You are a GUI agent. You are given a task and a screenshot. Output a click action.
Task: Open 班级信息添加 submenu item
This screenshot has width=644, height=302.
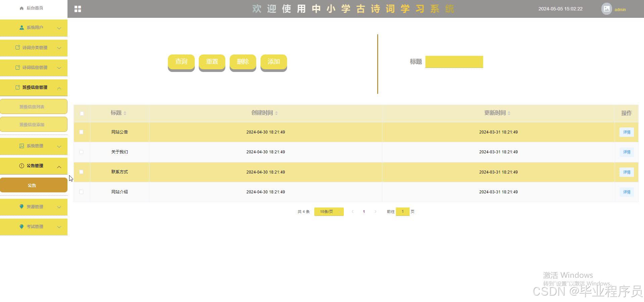tap(34, 124)
